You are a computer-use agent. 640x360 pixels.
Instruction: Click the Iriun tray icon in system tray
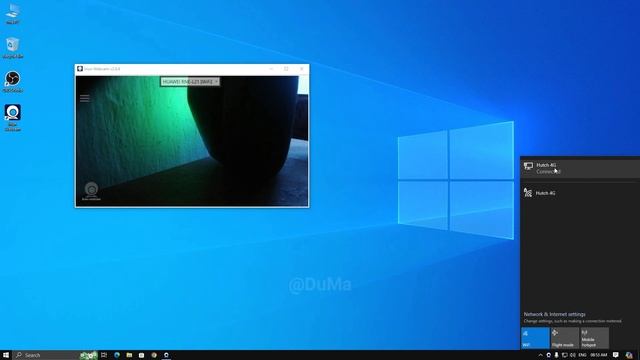549,356
